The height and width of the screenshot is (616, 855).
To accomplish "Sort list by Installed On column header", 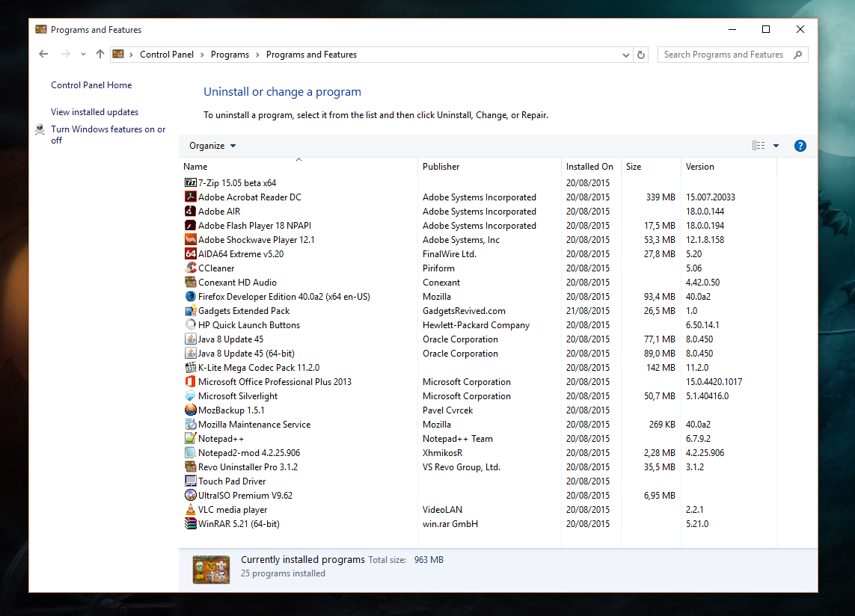I will tap(591, 166).
